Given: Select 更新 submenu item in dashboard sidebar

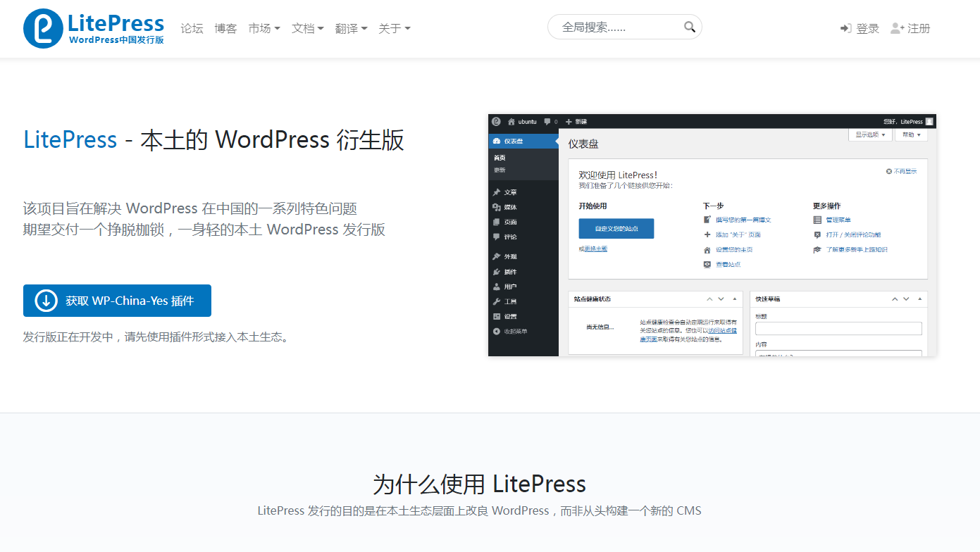Looking at the screenshot, I should (x=500, y=170).
